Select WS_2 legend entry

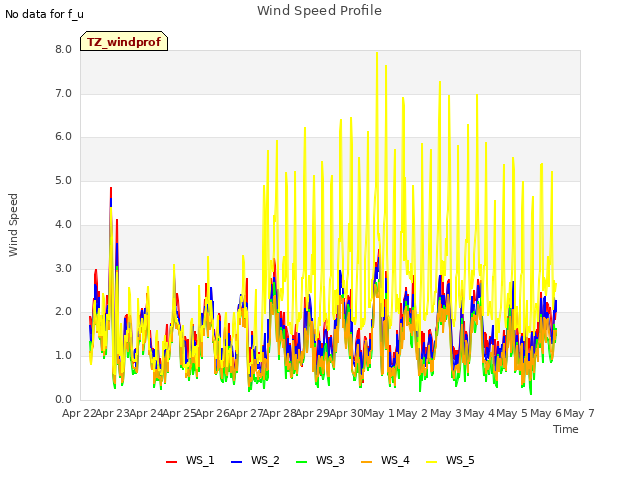(x=255, y=461)
